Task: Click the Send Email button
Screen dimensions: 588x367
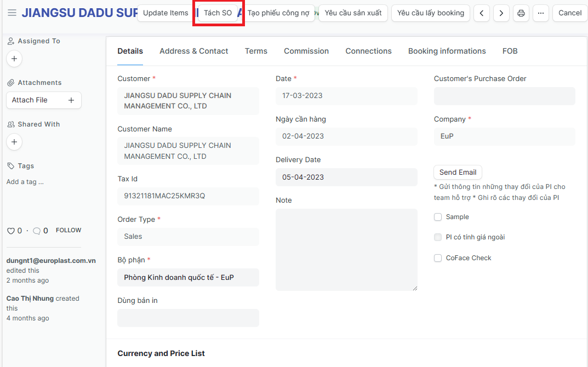Action: [x=458, y=172]
